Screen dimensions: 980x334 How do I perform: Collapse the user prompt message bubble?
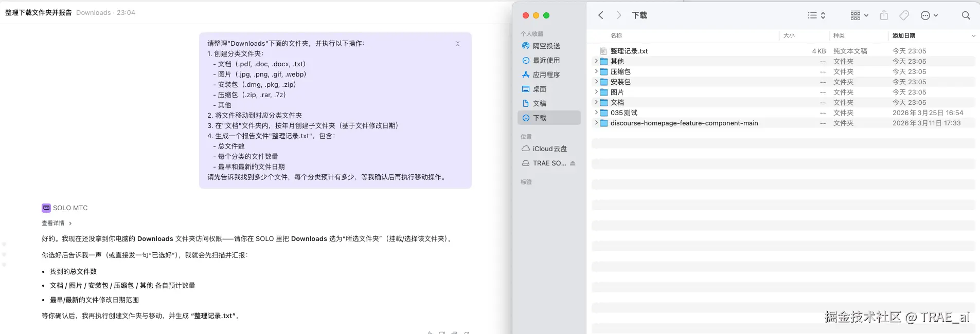[x=458, y=44]
